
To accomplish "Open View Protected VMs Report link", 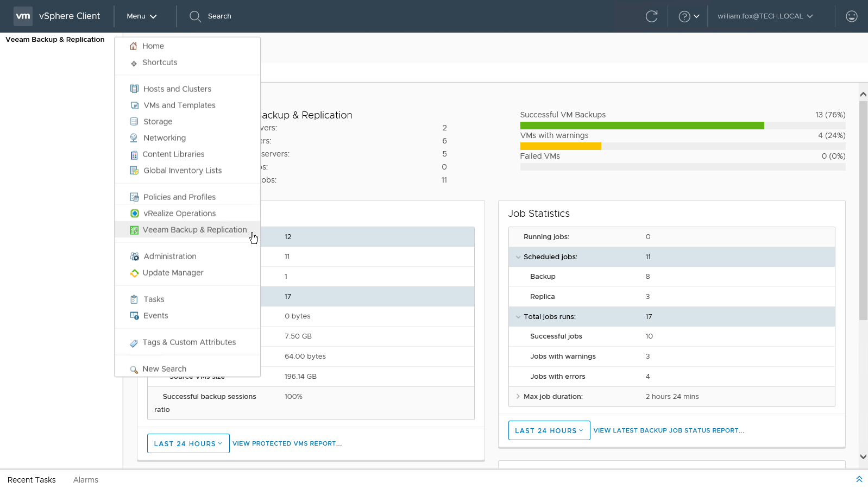I will (287, 443).
